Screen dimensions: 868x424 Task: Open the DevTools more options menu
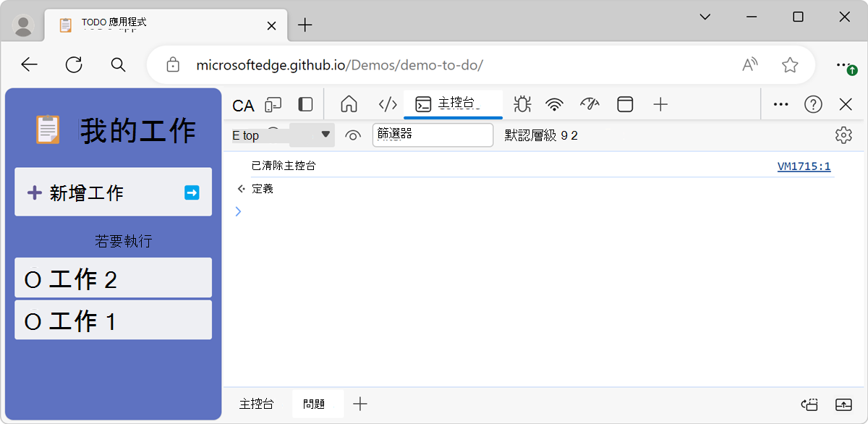click(x=780, y=104)
